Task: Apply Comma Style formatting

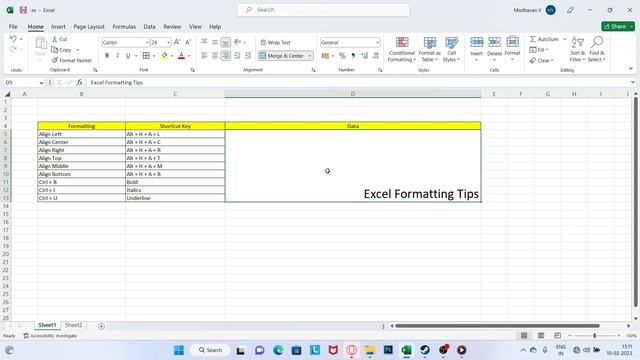Action: click(353, 56)
